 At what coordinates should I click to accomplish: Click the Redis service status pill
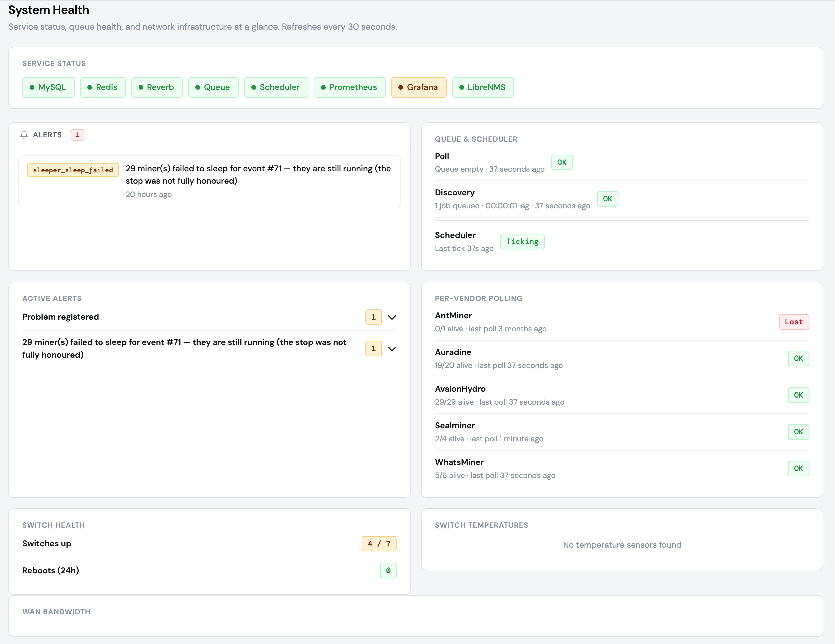click(103, 87)
